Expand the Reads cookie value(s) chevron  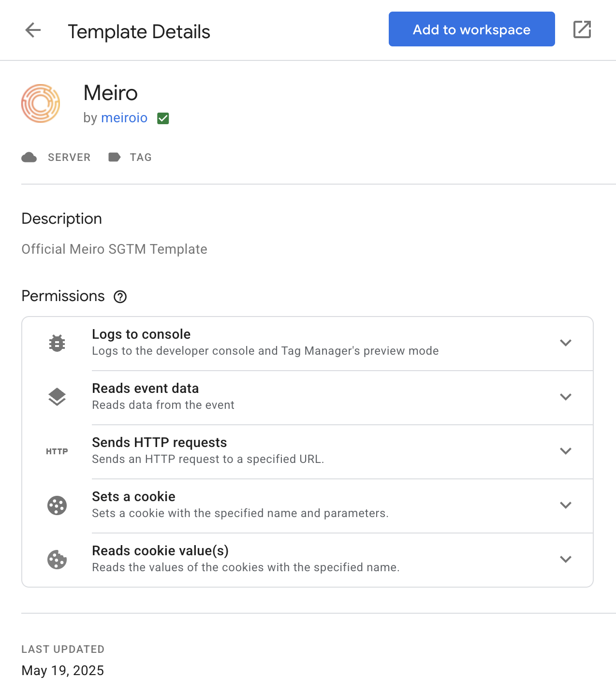[x=566, y=559]
